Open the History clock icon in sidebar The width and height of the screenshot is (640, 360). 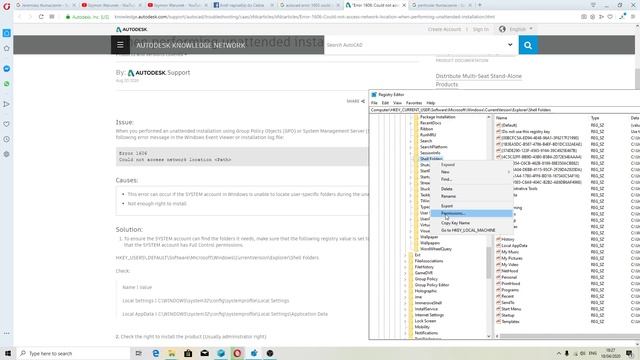point(7,139)
